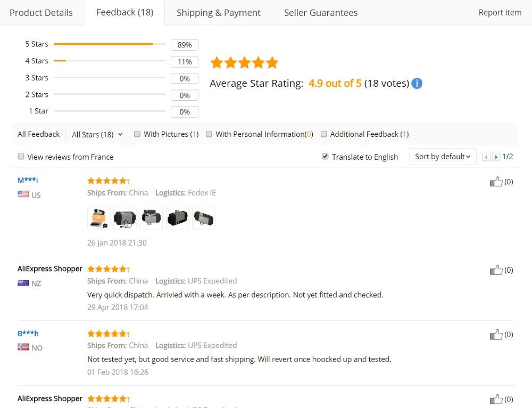Click the 5 Stars rating bar
Screen dimensions: 532x408
tap(109, 44)
